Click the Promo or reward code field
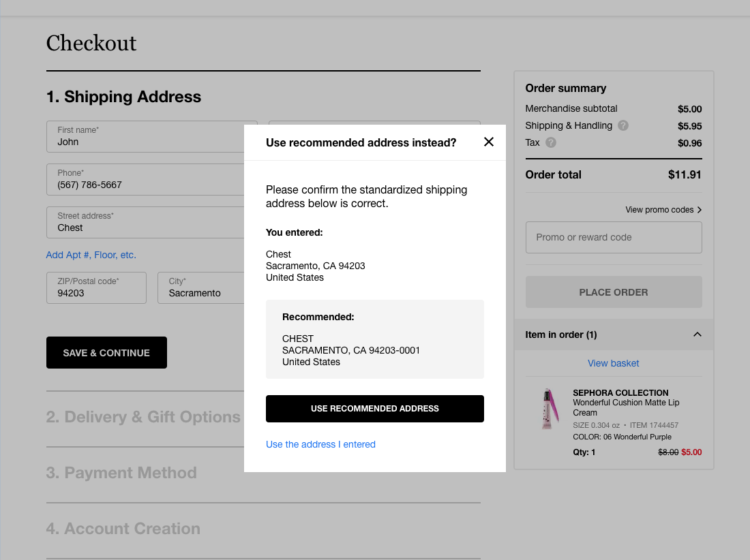 pyautogui.click(x=613, y=237)
